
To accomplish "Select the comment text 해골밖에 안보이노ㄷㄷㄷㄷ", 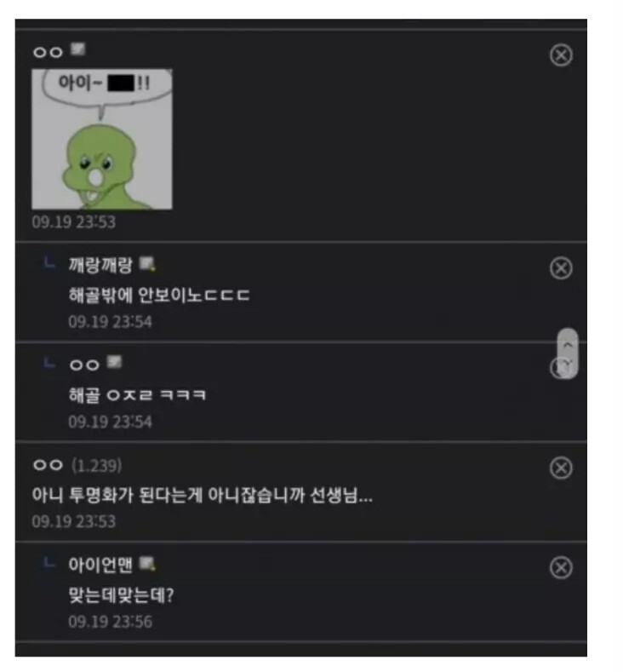I will (159, 296).
